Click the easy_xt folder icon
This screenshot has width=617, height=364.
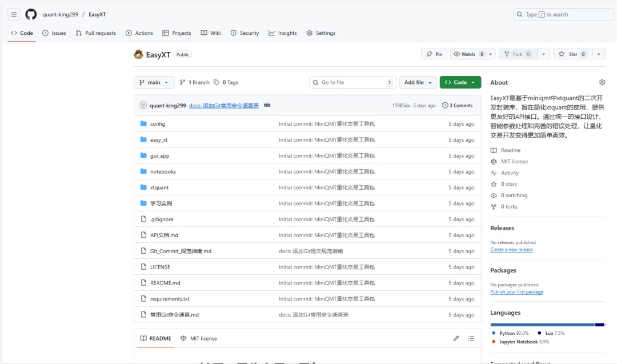143,139
